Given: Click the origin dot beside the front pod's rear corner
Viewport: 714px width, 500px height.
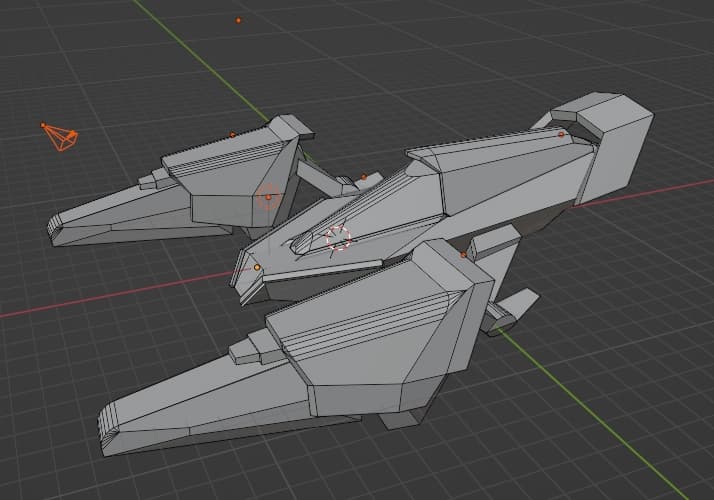Looking at the screenshot, I should (x=464, y=255).
